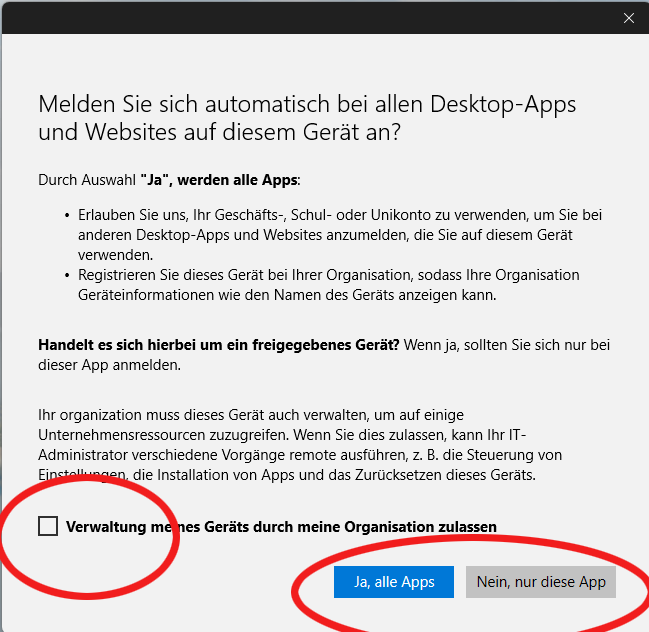The image size is (649, 632).
Task: Close the dialog with the X button
Action: click(x=628, y=18)
